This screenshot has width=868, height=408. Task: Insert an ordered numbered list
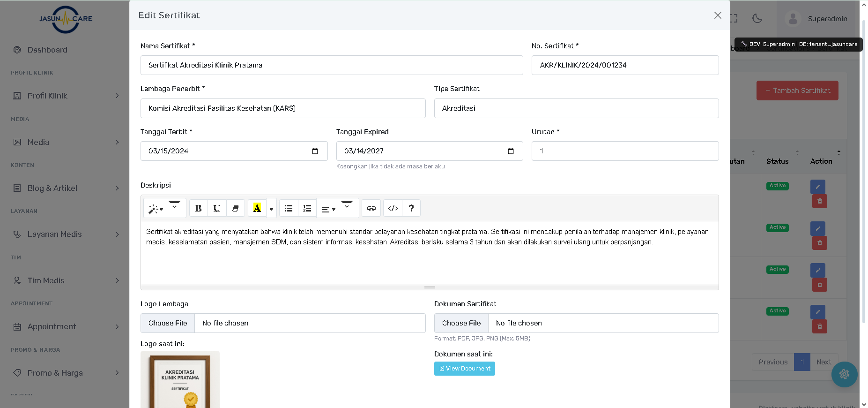[x=307, y=208]
